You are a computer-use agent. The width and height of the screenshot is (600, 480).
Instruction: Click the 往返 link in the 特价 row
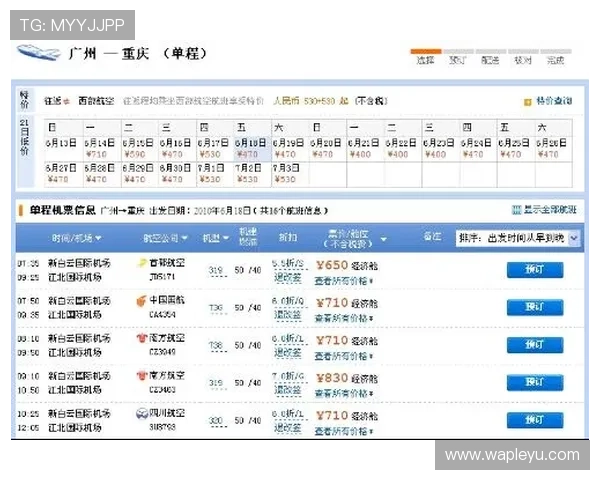click(53, 101)
